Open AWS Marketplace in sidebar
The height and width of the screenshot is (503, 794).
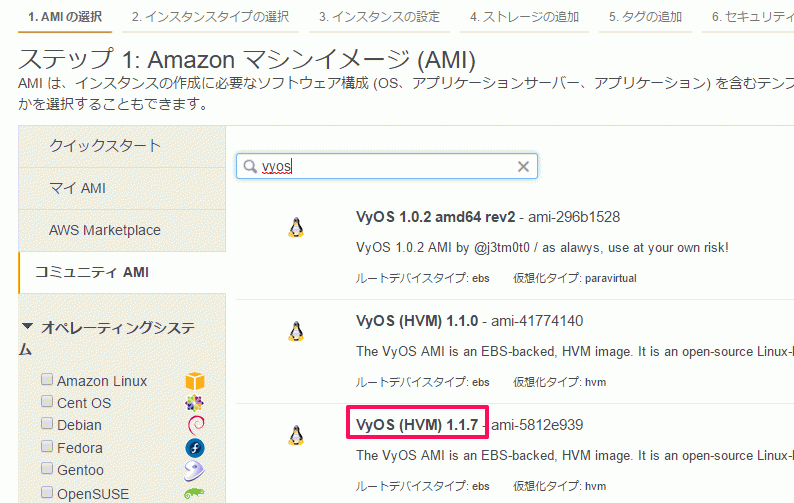[x=122, y=230]
